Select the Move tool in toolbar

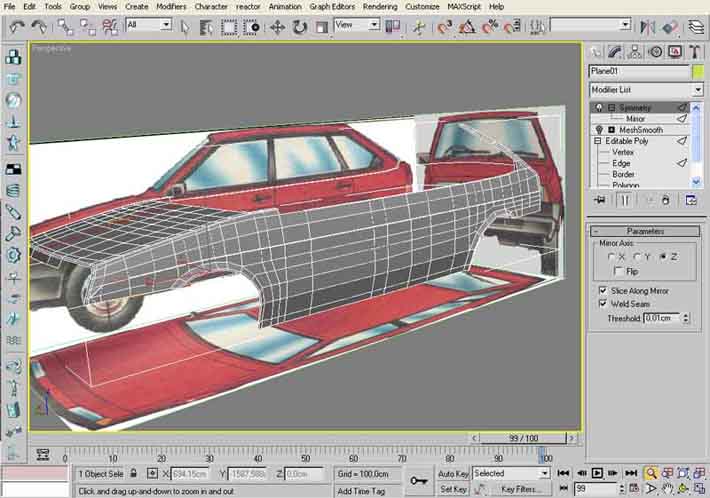point(277,27)
